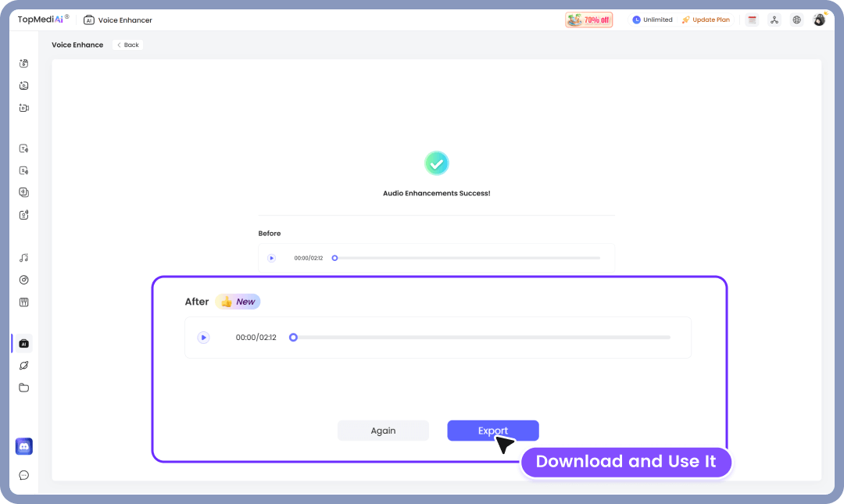Open chat support via the speech bubble icon
Screen dimensions: 844x504
[23, 475]
